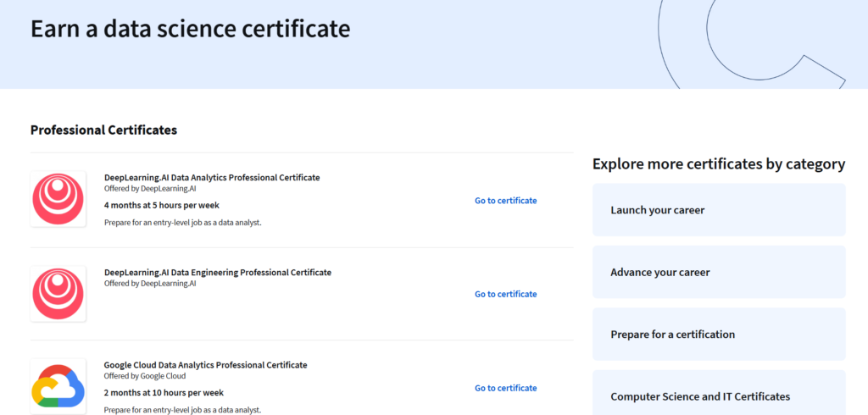
Task: Click the 2 months at 10 hours per week text
Action: click(x=164, y=393)
